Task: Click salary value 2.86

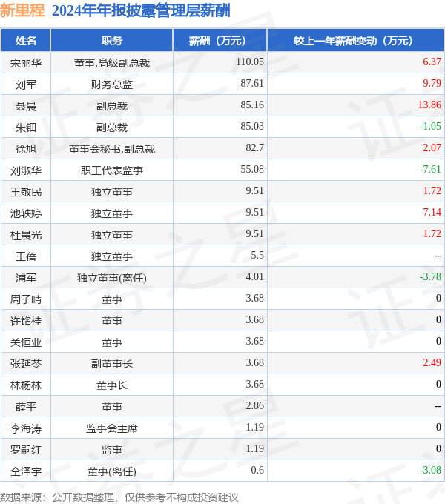Action: pos(254,406)
